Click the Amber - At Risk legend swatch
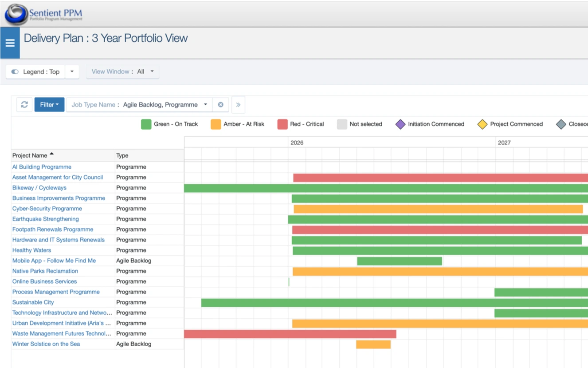The height and width of the screenshot is (368, 588). coord(216,124)
